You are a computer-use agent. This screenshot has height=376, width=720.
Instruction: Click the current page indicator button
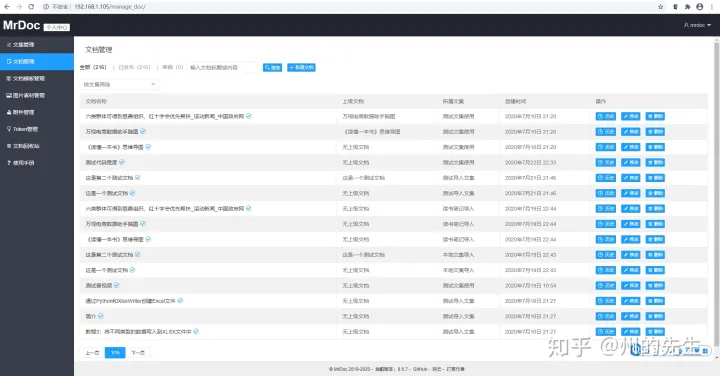point(115,353)
